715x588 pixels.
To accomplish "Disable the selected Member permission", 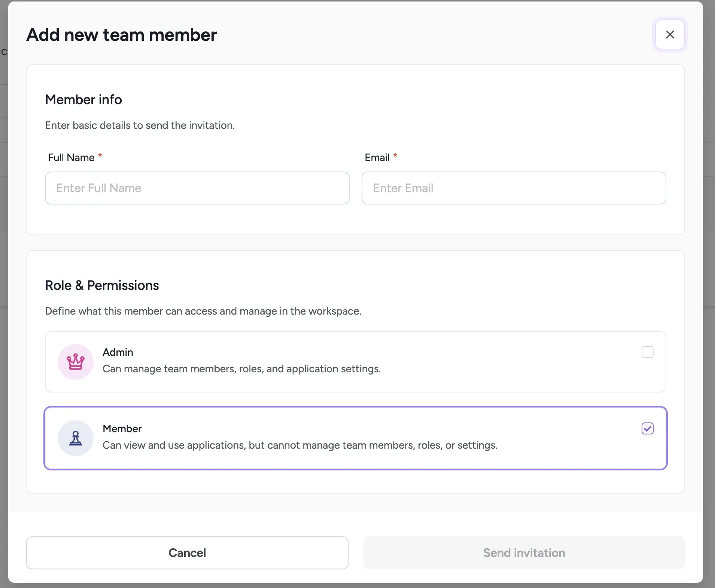I will (647, 428).
